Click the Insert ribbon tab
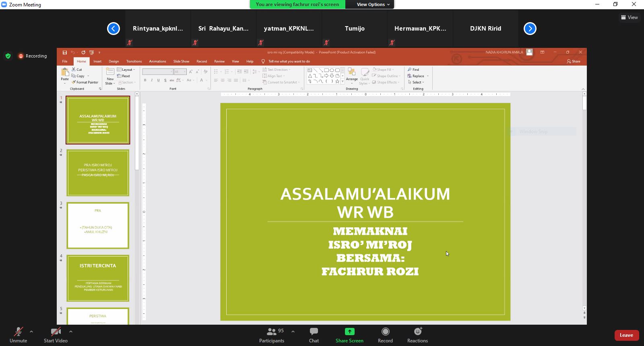Viewport: 644px width, 346px height. coord(97,61)
